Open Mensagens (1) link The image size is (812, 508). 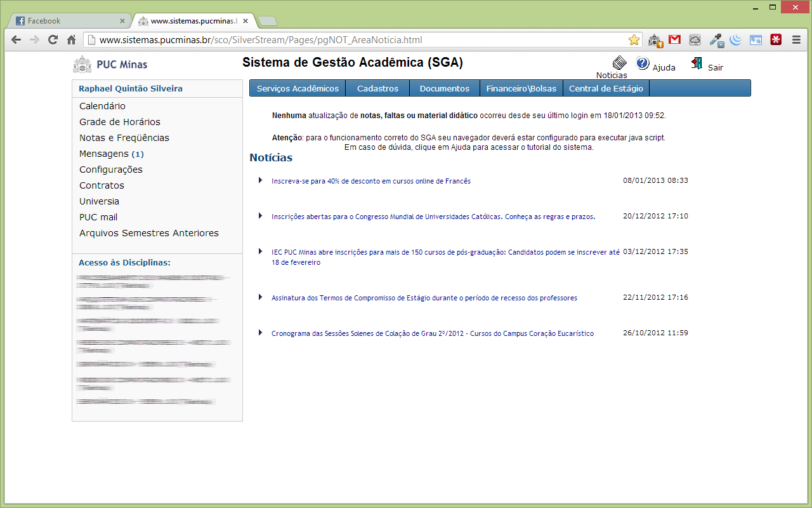point(112,154)
